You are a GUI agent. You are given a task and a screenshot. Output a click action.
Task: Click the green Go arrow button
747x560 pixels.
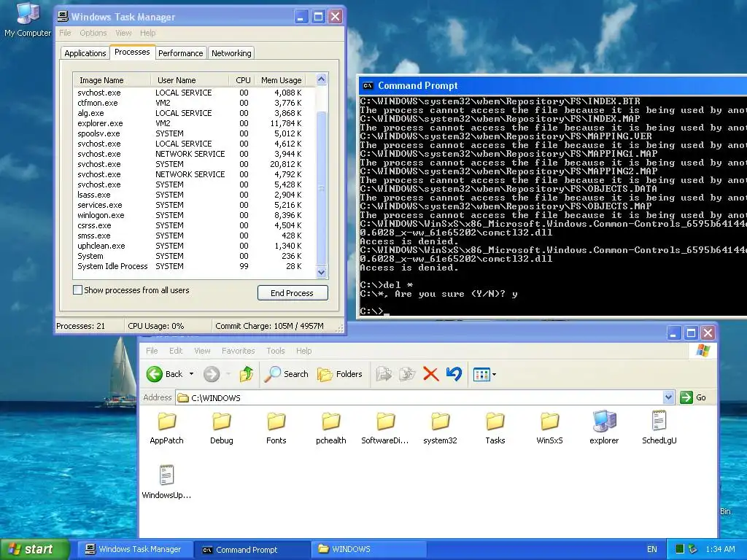coord(686,397)
